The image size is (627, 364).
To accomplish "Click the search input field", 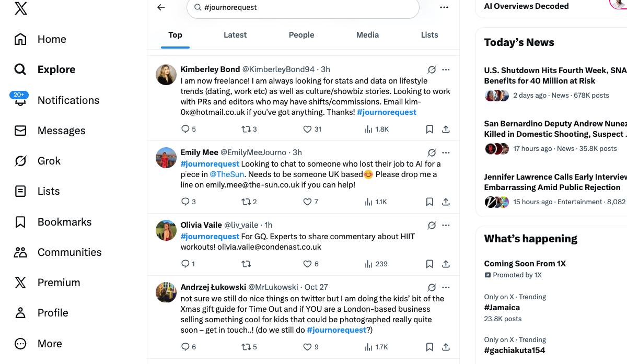I will click(x=303, y=8).
